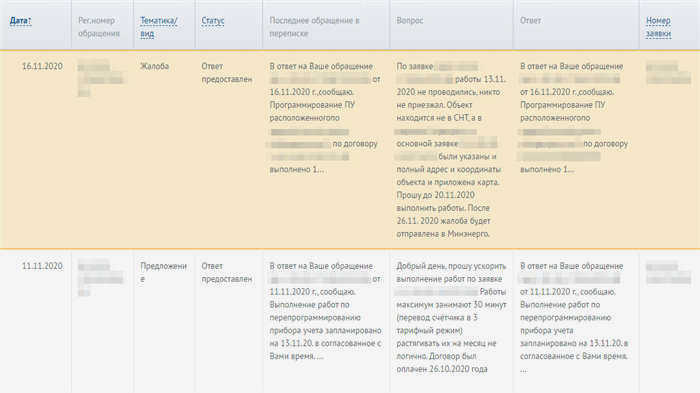700x393 pixels.
Task: Click the status of the 11.11.2020 row
Action: point(227,272)
